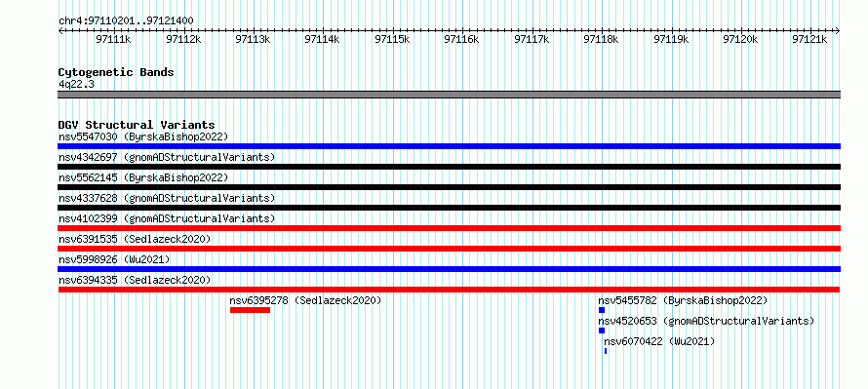Click the nsv5455782 (ByrskaBishop2022) label

(x=683, y=300)
